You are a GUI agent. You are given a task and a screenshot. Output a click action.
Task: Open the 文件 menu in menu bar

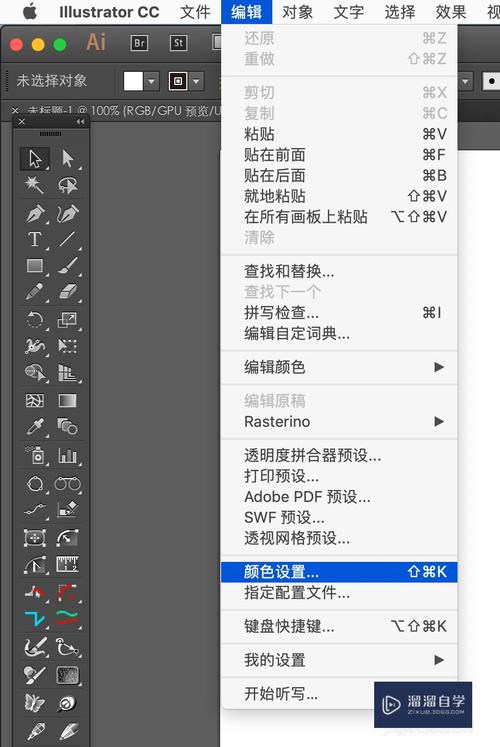[195, 11]
